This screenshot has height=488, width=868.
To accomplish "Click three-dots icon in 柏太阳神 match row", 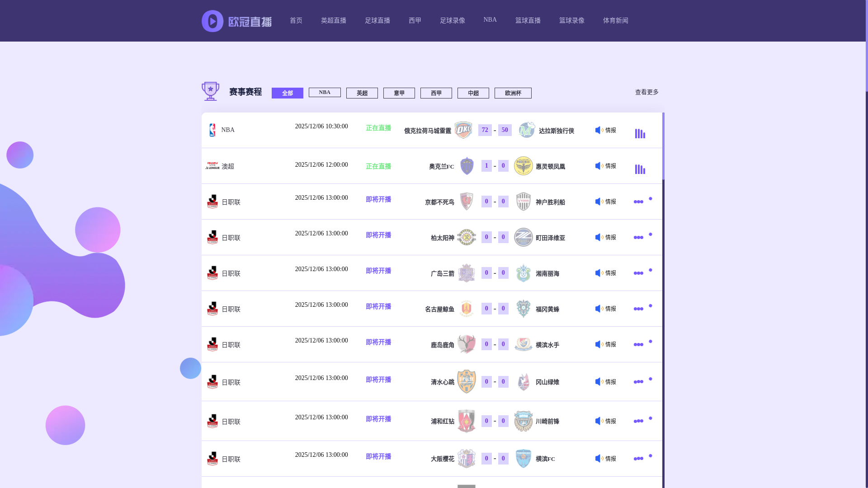I will [638, 238].
